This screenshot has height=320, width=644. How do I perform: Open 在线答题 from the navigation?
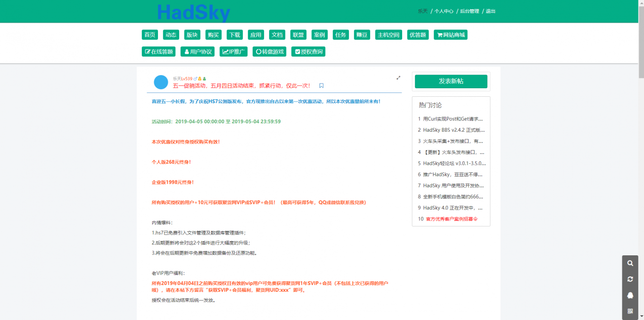click(x=158, y=52)
